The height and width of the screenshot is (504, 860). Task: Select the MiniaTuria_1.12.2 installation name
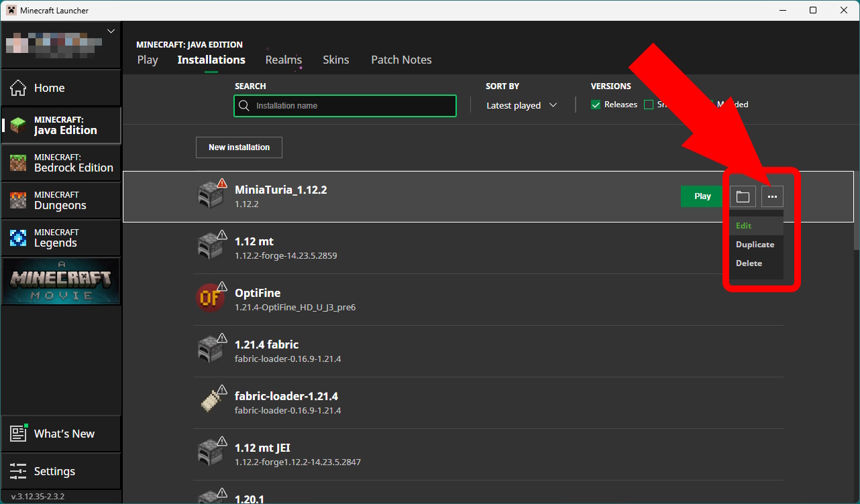coord(280,190)
